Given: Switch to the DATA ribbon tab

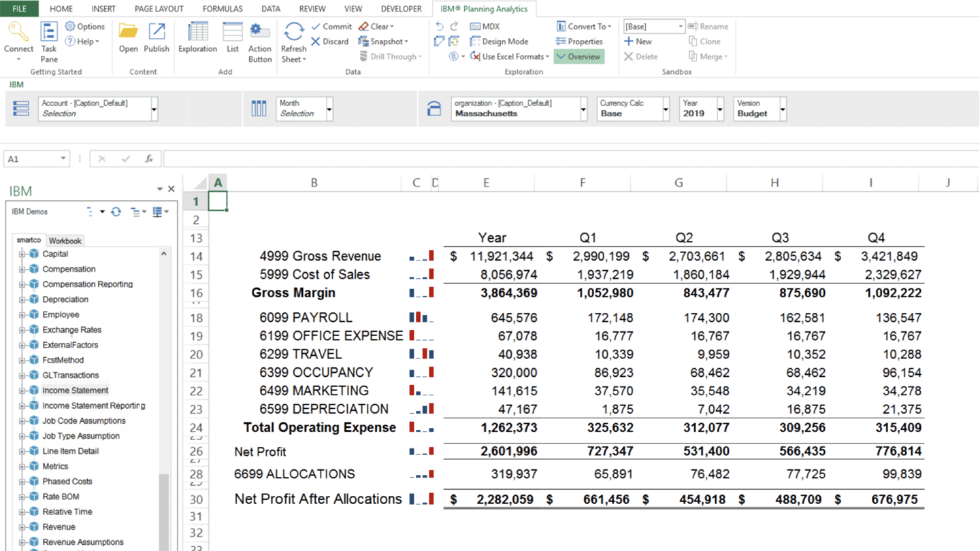Looking at the screenshot, I should tap(271, 9).
